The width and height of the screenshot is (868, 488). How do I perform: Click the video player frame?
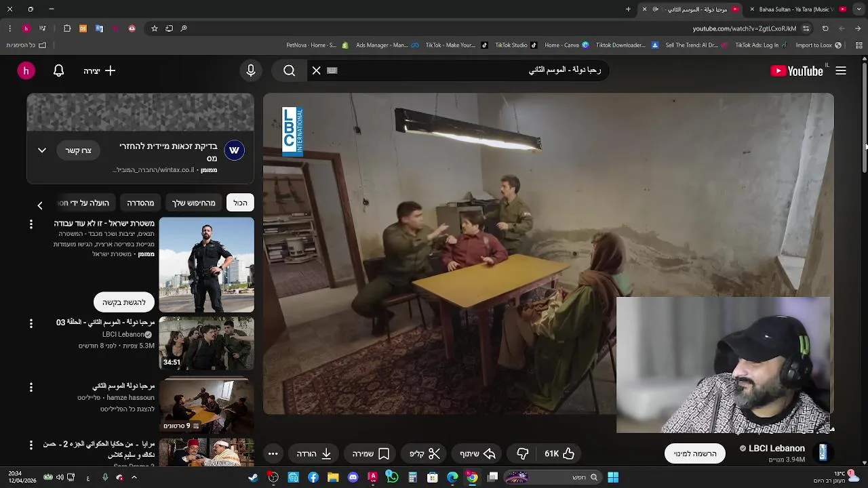(549, 253)
